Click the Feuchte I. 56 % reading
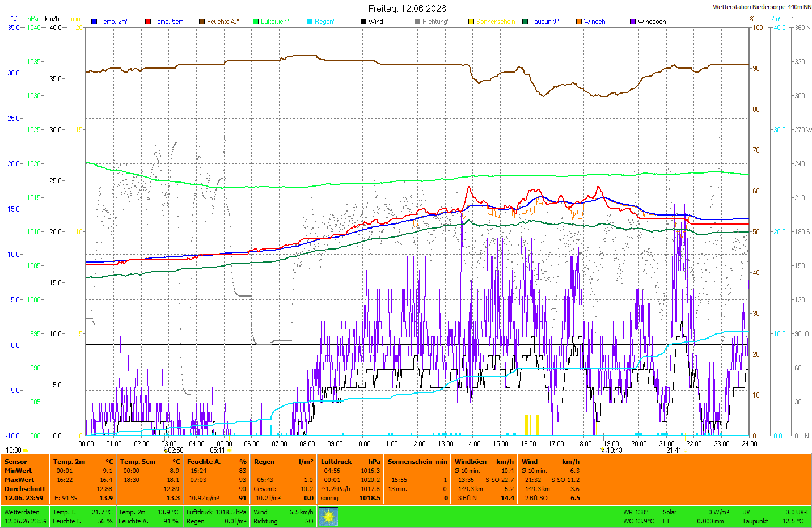 pyautogui.click(x=83, y=521)
